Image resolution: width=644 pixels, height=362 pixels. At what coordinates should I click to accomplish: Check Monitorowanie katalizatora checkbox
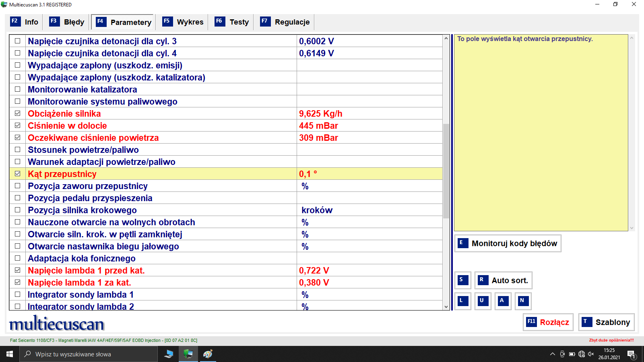(x=18, y=89)
